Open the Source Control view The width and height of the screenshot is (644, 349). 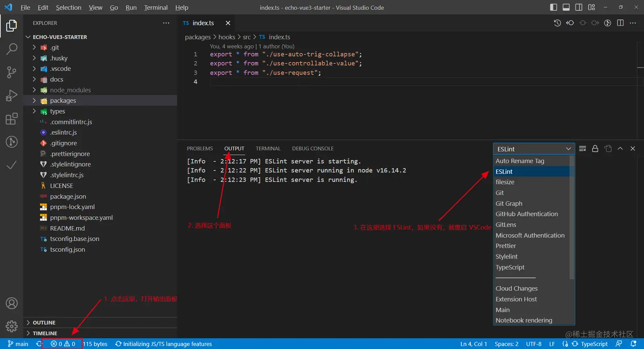(x=11, y=72)
